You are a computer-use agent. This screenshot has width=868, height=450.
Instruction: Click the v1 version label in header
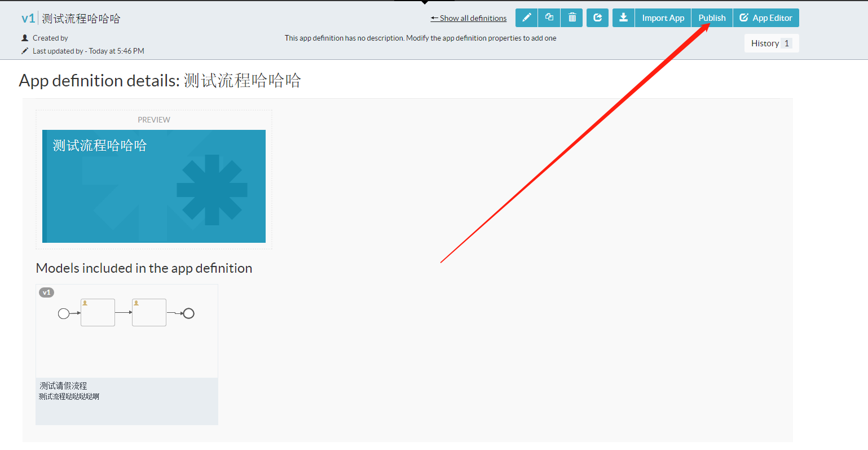(x=28, y=19)
